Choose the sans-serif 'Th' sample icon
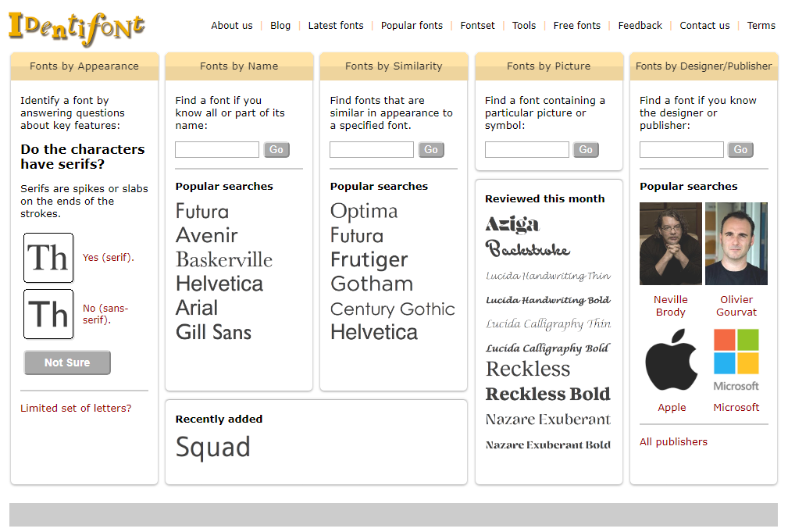Image resolution: width=788 pixels, height=532 pixels. pos(48,314)
